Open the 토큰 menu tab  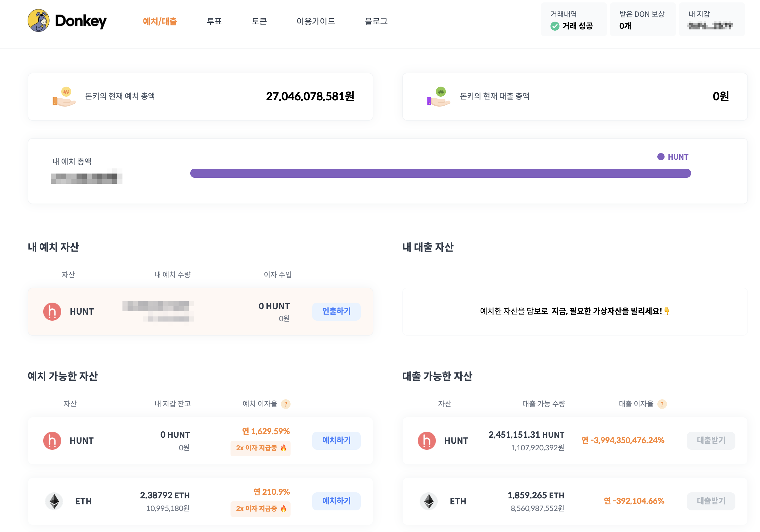coord(259,22)
